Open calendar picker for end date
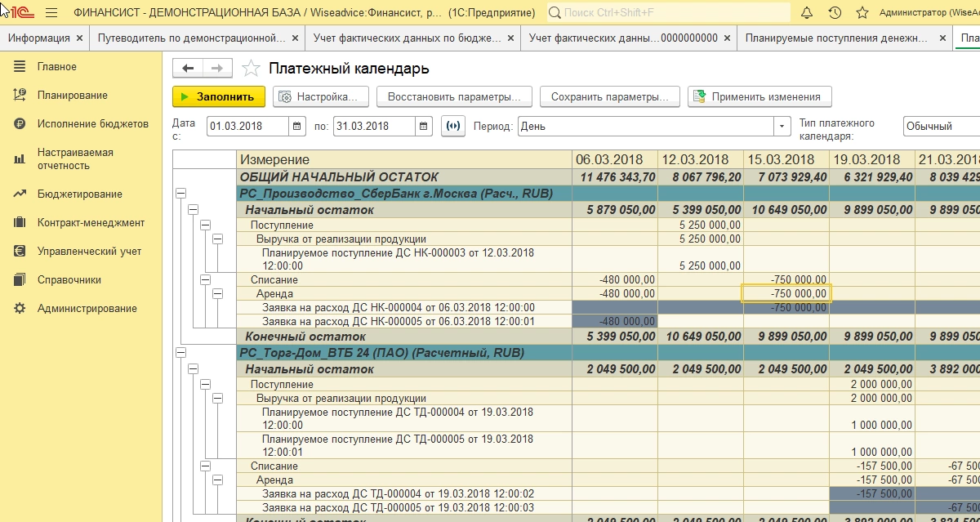 [x=424, y=127]
